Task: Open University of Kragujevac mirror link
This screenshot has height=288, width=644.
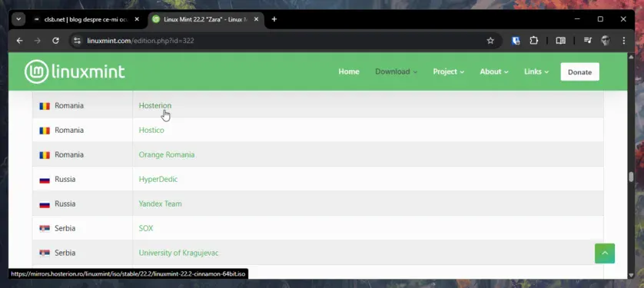Action: [x=178, y=253]
